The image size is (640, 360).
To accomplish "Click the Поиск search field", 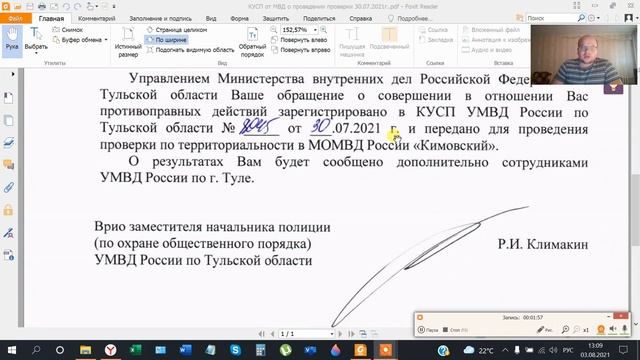I will (551, 18).
